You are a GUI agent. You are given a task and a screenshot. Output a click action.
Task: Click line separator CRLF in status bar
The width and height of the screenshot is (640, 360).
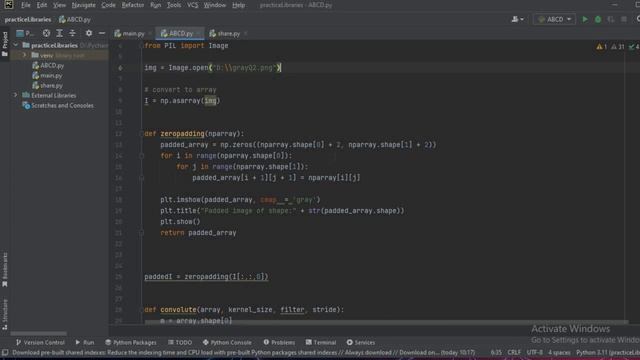[514, 352]
